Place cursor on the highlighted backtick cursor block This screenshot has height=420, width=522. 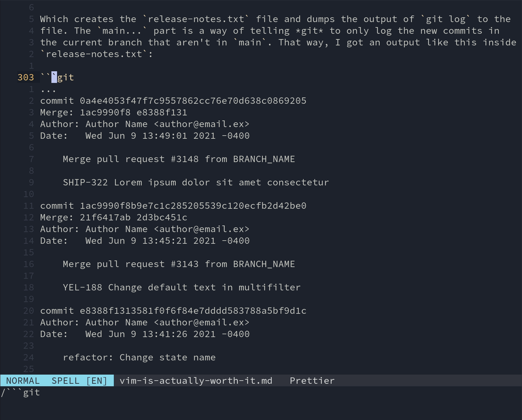coord(54,78)
